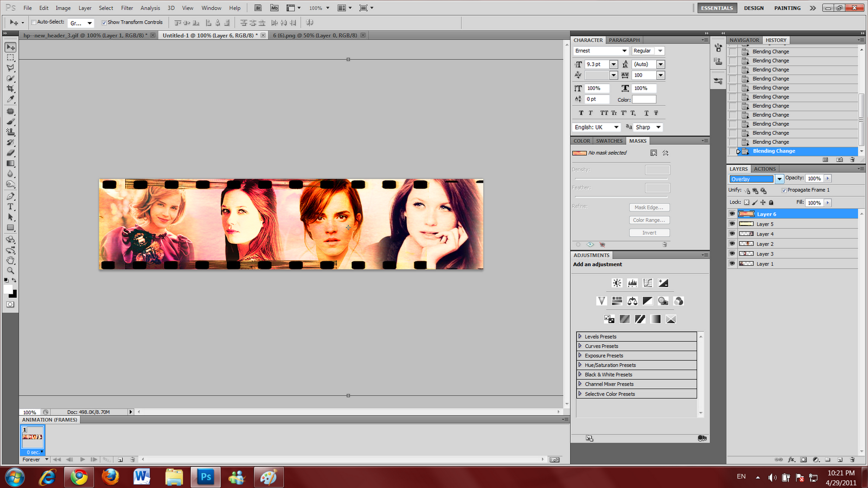Switch to the Paragraph tab
The height and width of the screenshot is (488, 868).
624,40
